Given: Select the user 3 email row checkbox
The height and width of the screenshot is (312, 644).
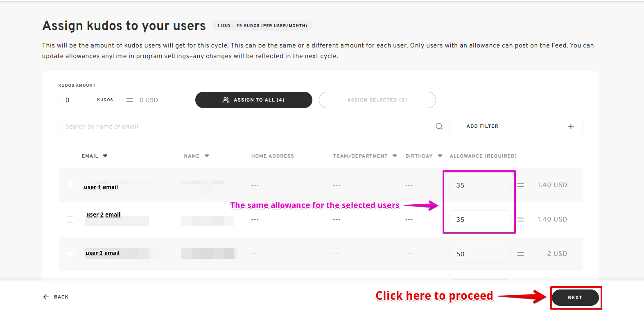Looking at the screenshot, I should click(x=70, y=254).
